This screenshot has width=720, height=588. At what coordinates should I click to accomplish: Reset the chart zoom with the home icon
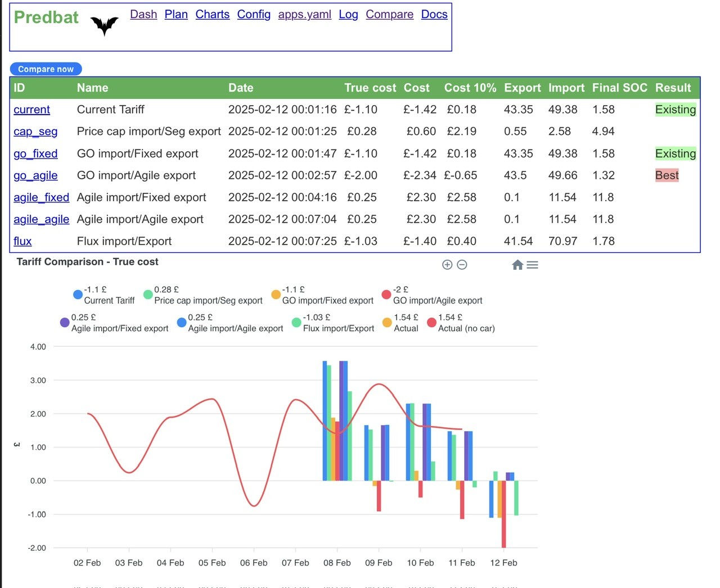[517, 265]
